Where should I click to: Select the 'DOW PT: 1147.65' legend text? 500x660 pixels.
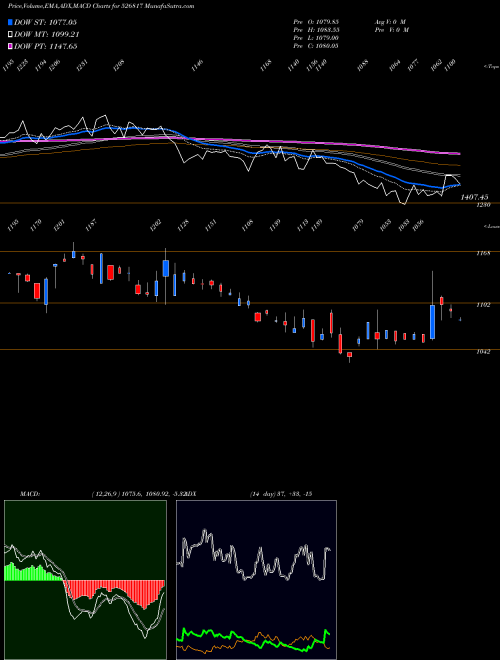45,46
